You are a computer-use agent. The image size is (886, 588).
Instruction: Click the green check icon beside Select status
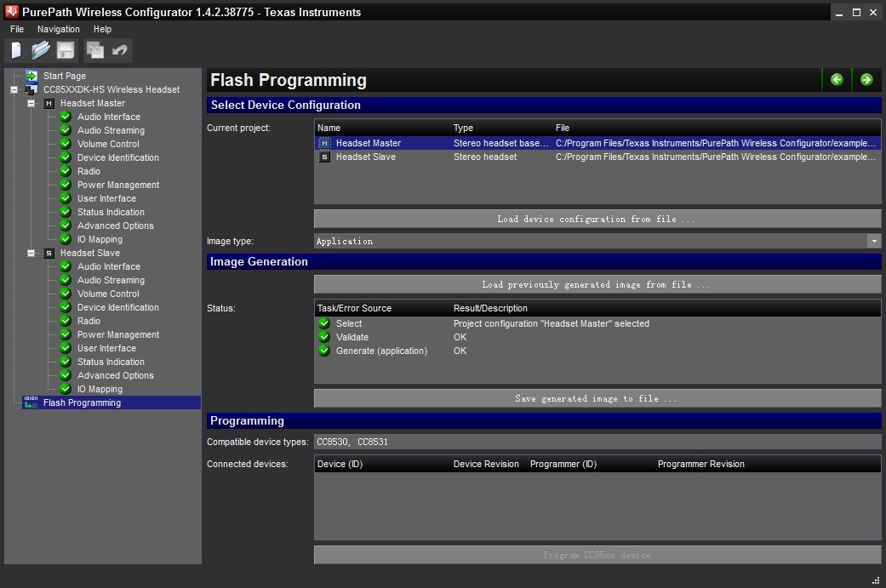(x=324, y=323)
